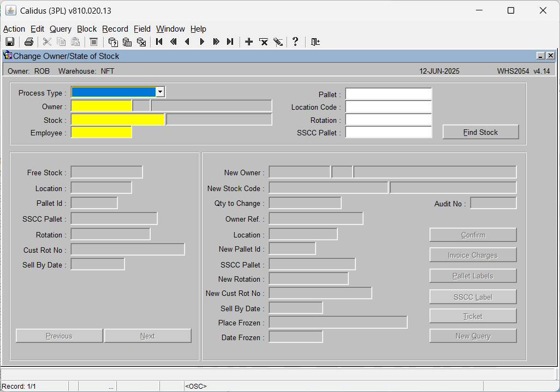Viewport: 560px width, 392px height.
Task: Expand the Process Type dropdown arrow
Action: pos(160,92)
